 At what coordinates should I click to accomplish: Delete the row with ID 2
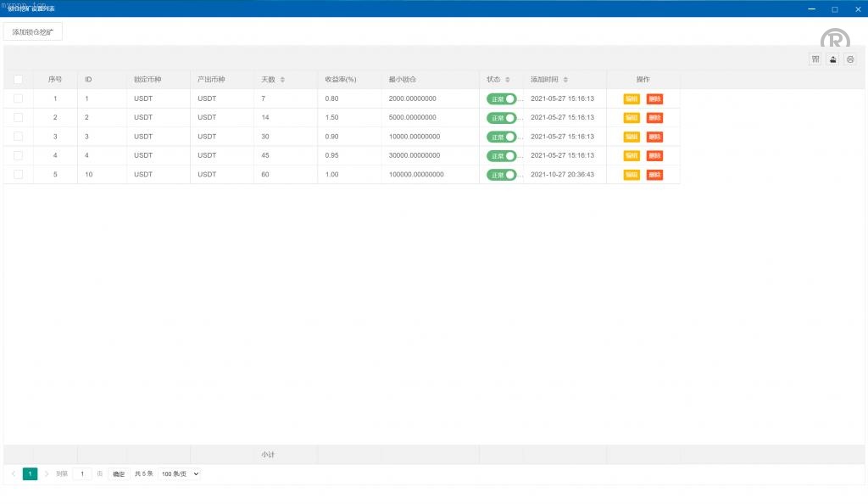click(x=654, y=118)
